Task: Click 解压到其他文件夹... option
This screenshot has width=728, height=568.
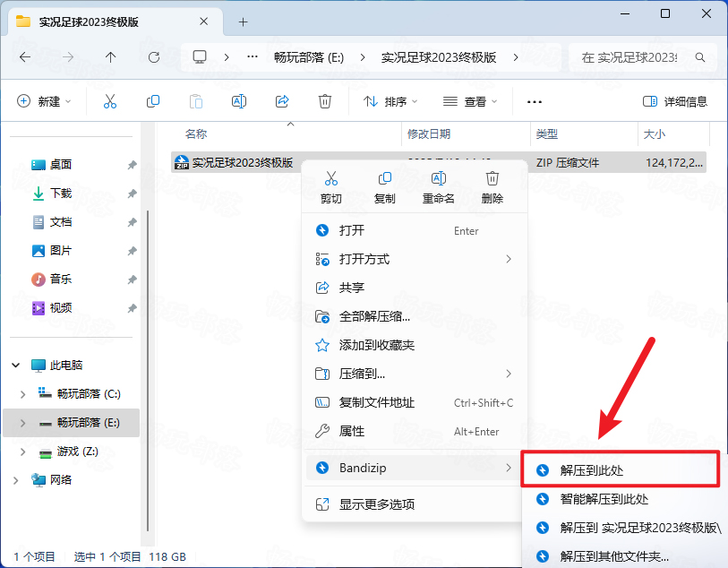Action: coord(624,556)
